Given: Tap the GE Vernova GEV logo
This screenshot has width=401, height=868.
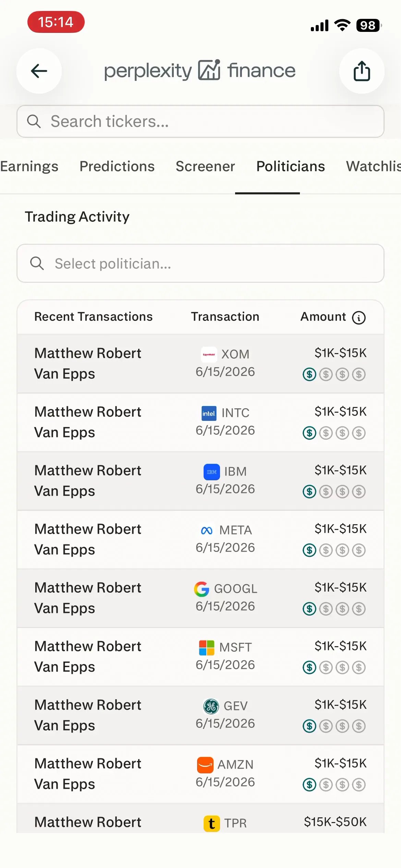Looking at the screenshot, I should click(211, 707).
